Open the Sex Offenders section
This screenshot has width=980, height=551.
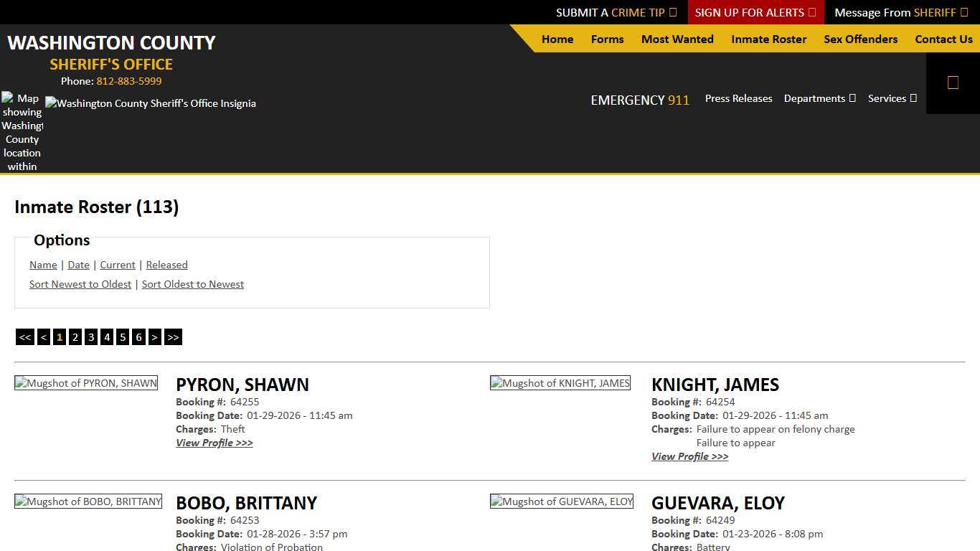point(860,39)
